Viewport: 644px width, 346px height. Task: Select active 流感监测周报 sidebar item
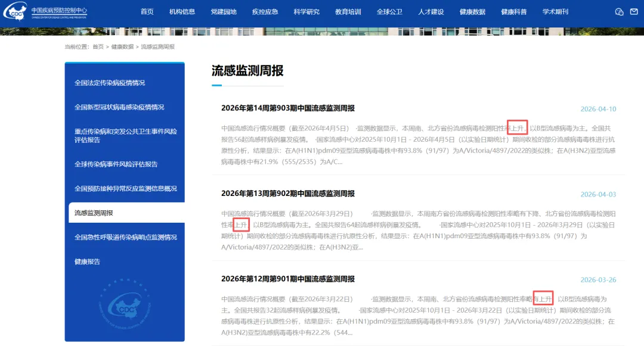pos(126,213)
